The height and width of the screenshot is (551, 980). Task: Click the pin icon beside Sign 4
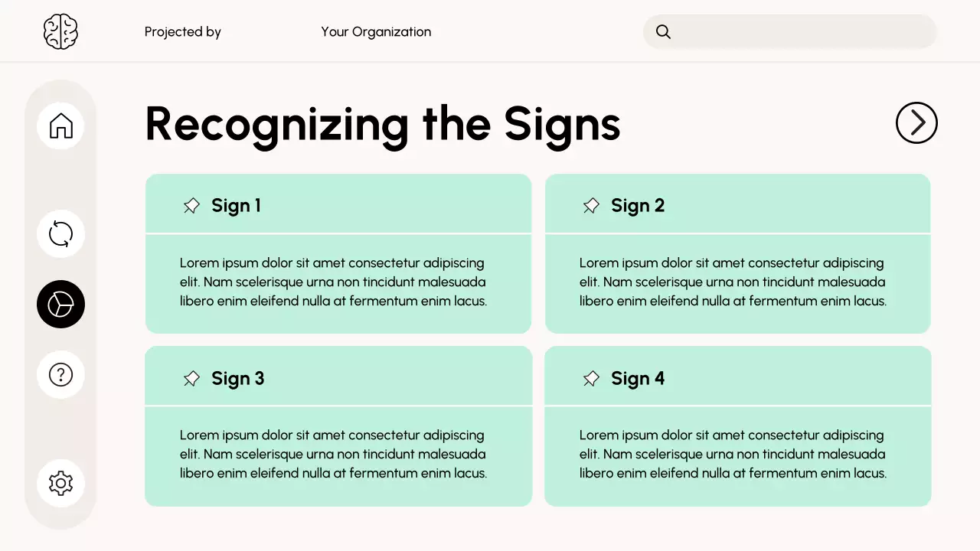pos(591,379)
